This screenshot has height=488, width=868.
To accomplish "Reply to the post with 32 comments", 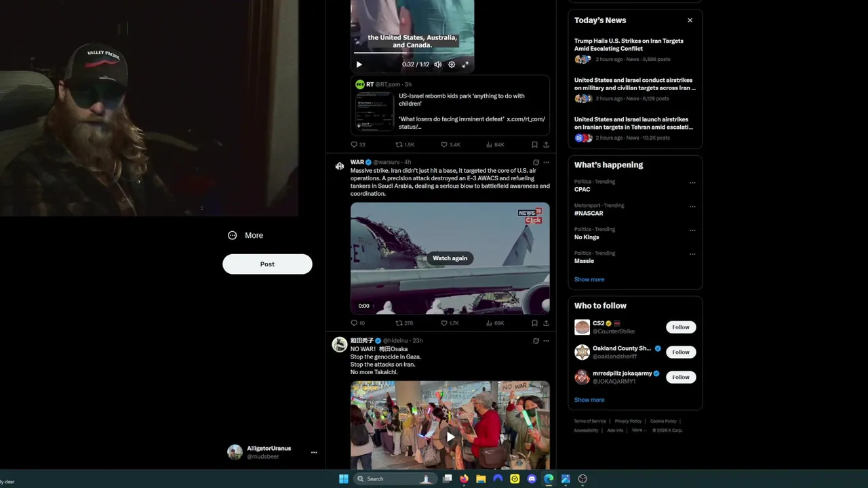I will [x=357, y=144].
